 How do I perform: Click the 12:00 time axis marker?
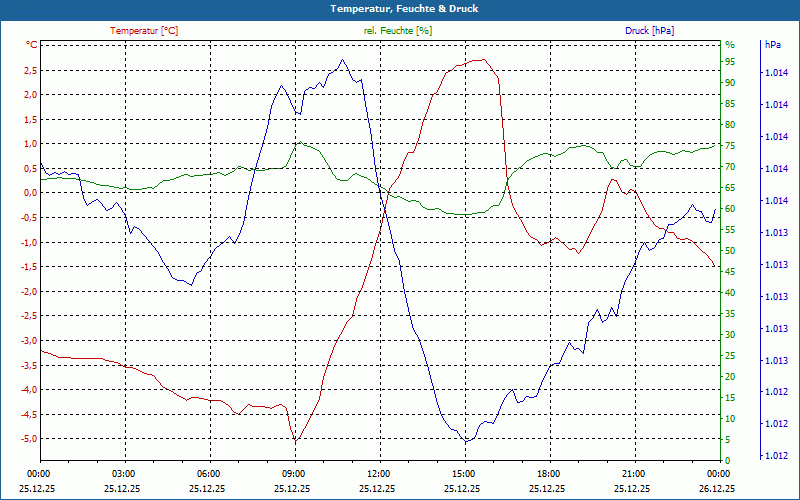coord(379,473)
